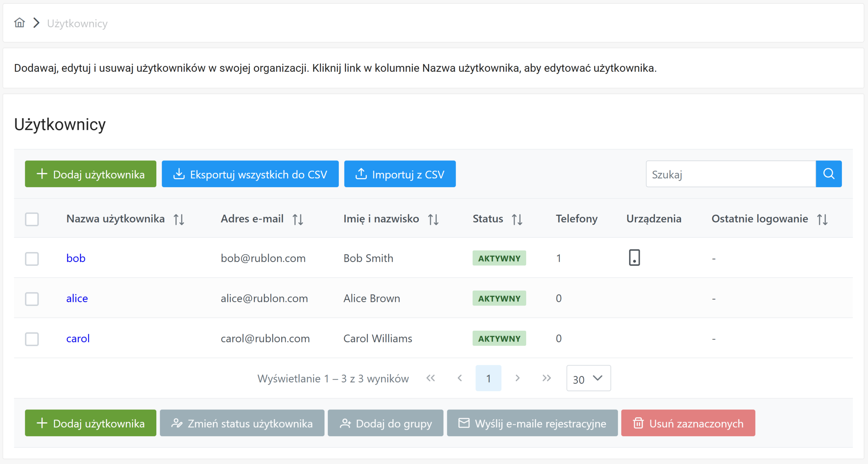The height and width of the screenshot is (464, 868).
Task: Sort by Adres e-mail arrows icon
Action: pos(298,219)
